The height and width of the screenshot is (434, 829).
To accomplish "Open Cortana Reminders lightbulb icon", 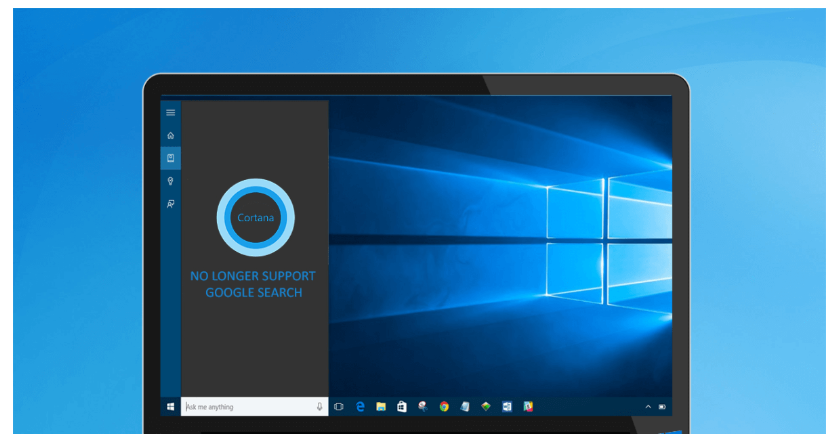I will pyautogui.click(x=170, y=181).
